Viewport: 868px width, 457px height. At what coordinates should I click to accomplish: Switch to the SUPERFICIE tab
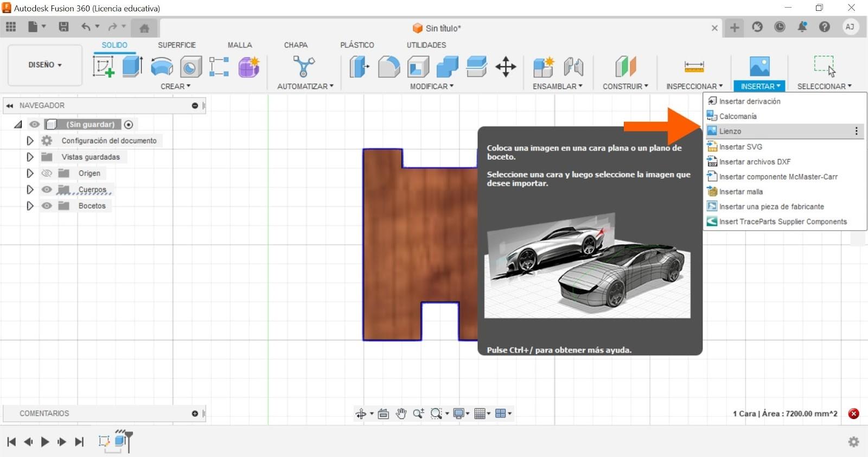pyautogui.click(x=177, y=45)
